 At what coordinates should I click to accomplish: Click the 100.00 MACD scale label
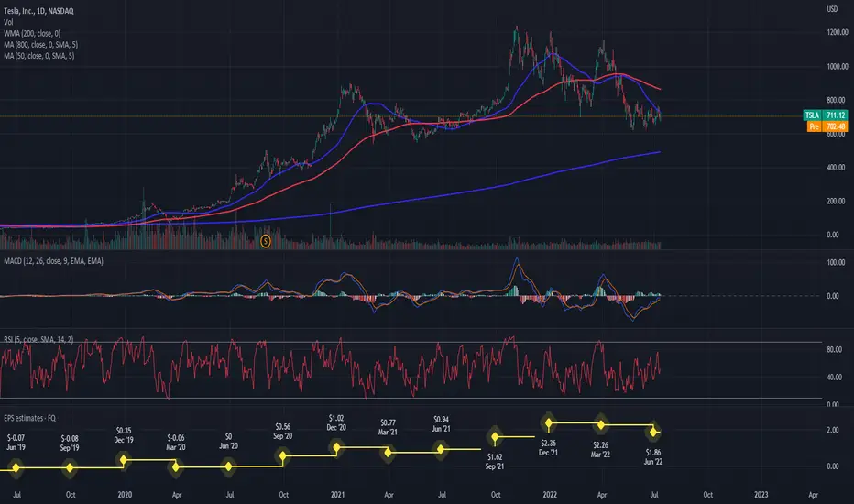click(x=836, y=263)
